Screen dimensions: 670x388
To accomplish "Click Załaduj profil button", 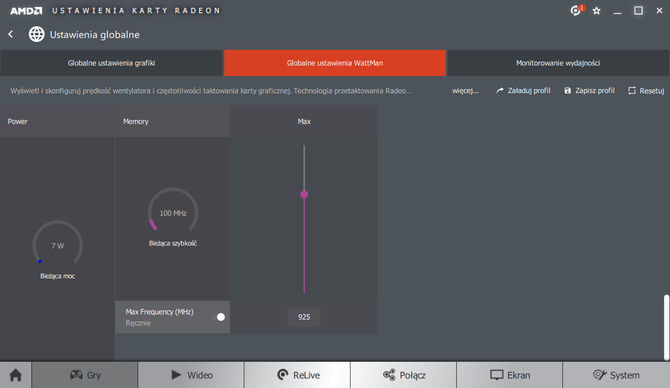I will 523,91.
